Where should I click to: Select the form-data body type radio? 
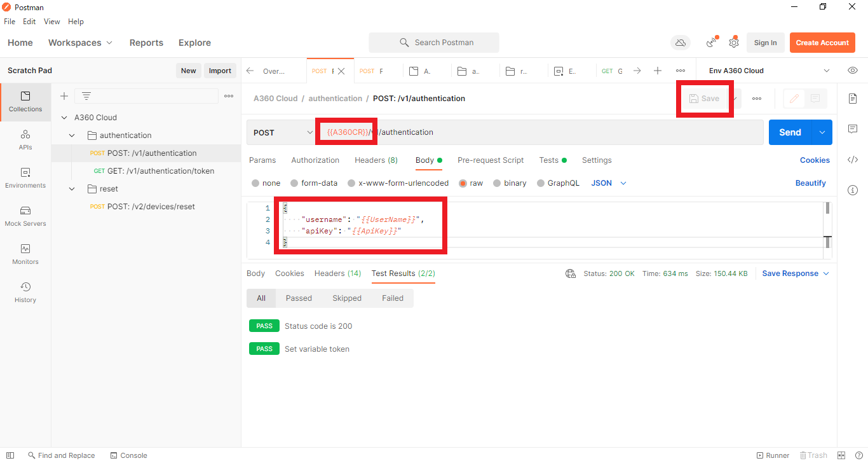point(294,183)
